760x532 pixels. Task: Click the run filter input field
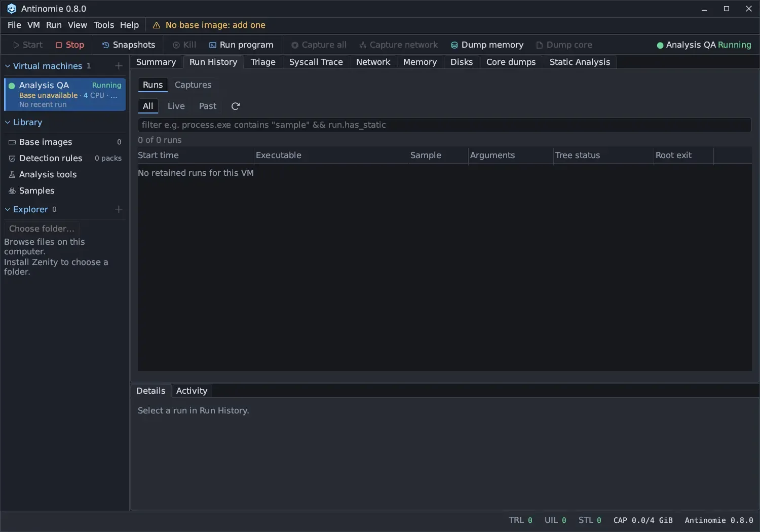444,125
